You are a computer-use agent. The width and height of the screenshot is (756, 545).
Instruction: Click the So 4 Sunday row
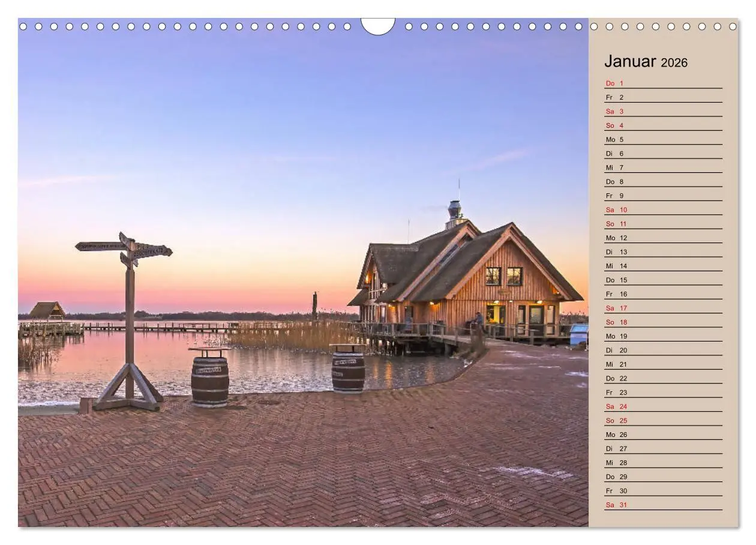click(613, 125)
